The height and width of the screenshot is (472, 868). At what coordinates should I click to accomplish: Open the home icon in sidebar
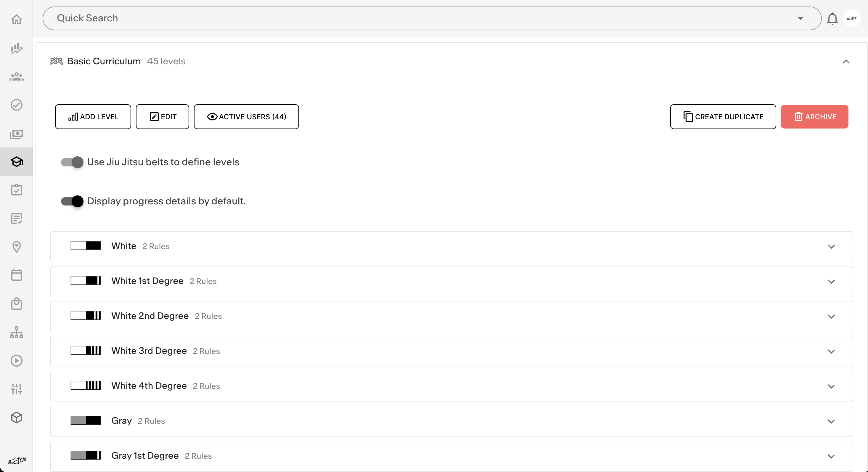point(16,19)
